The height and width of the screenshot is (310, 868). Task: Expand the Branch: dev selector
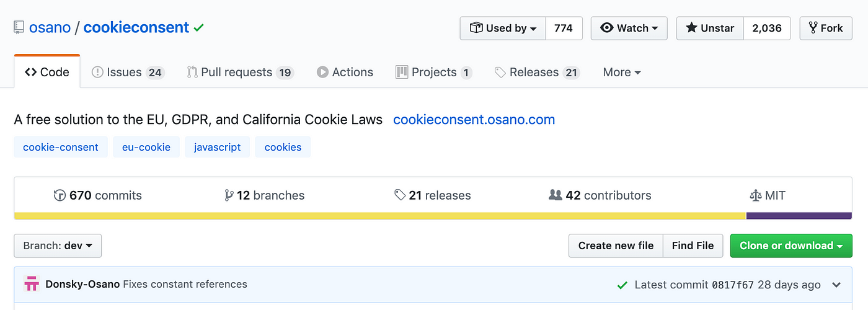[58, 246]
